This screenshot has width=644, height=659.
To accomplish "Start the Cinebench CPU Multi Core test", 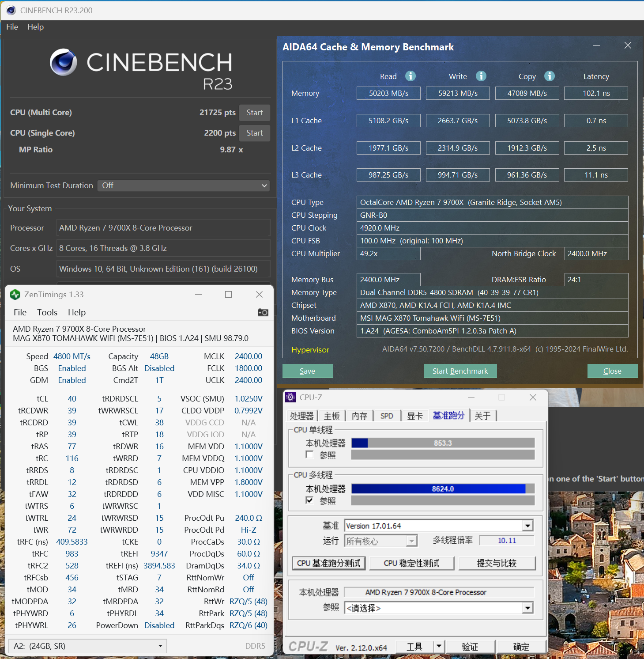I will pyautogui.click(x=254, y=113).
